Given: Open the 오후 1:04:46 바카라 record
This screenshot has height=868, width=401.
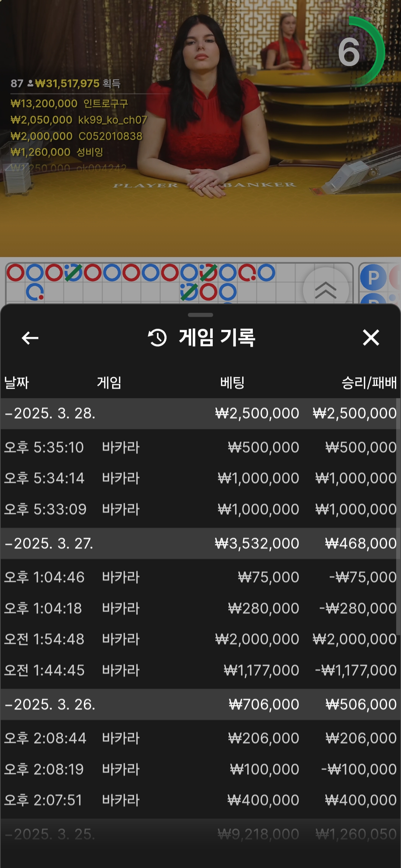Looking at the screenshot, I should click(200, 577).
